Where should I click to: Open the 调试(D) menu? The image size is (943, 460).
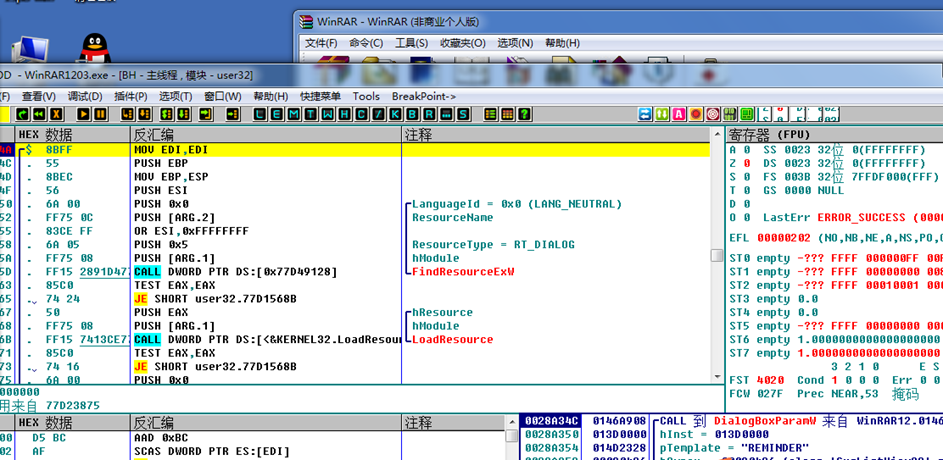(85, 96)
